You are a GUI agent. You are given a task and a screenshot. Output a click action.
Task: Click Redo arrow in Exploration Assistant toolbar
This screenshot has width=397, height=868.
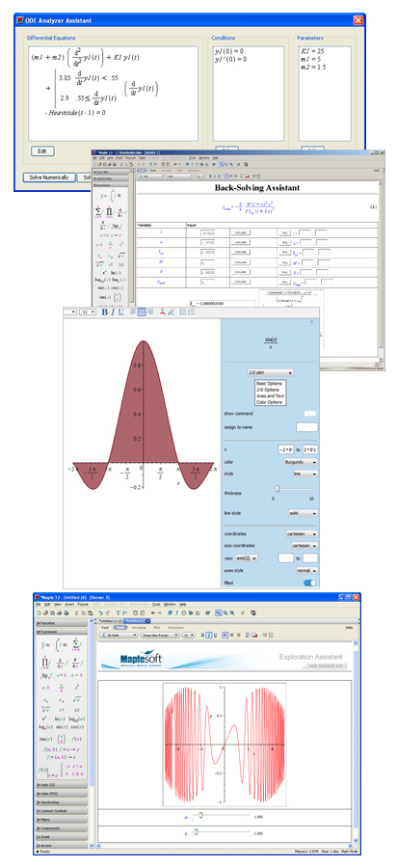pos(108,612)
